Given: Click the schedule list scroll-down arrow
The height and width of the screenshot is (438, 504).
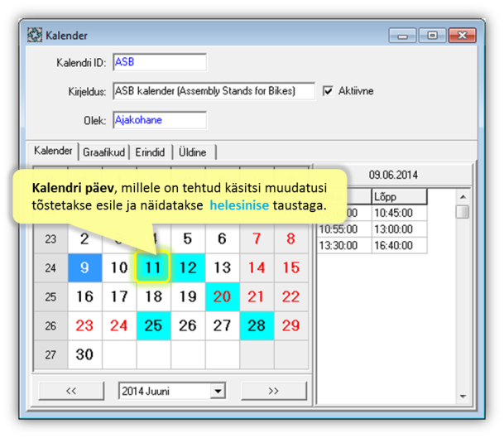Looking at the screenshot, I should tap(463, 397).
